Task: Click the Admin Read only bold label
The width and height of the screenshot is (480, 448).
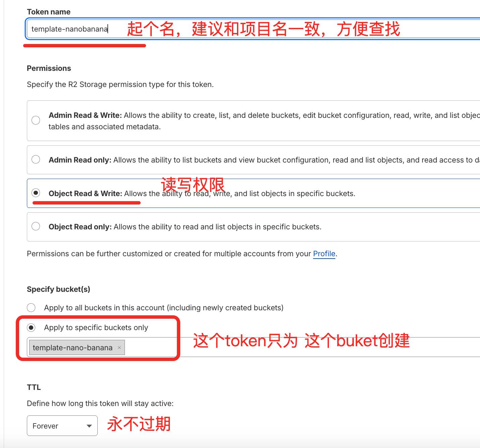Action: 80,160
